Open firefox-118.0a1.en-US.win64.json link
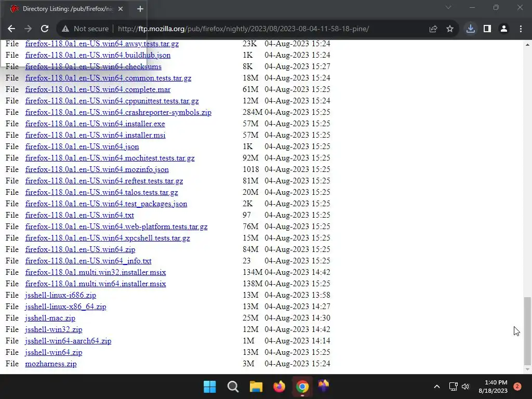This screenshot has height=399, width=532. (82, 147)
